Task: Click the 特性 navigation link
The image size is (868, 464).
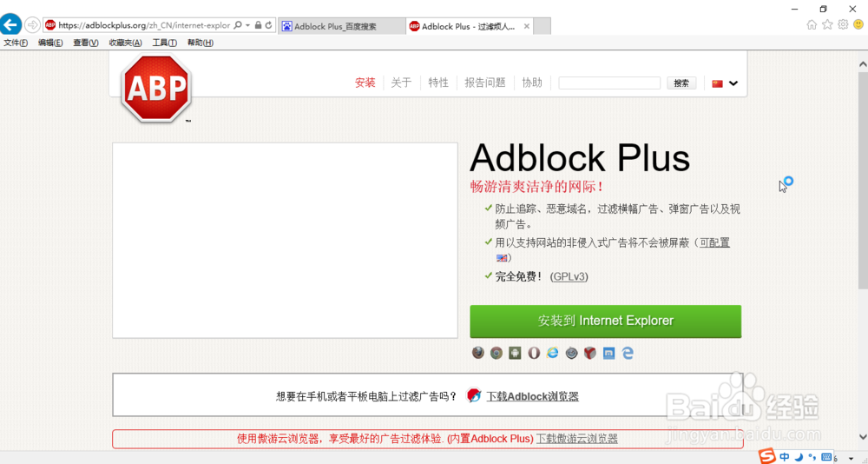Action: tap(438, 83)
